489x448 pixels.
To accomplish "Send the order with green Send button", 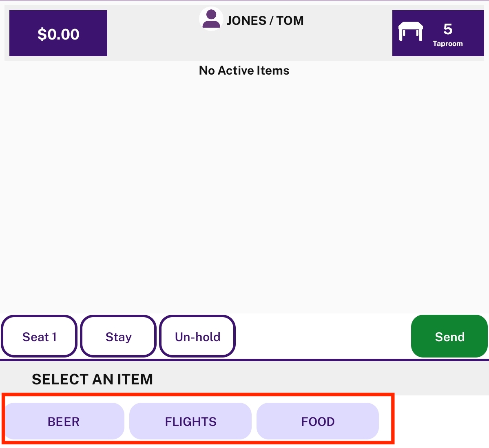I will coord(449,336).
